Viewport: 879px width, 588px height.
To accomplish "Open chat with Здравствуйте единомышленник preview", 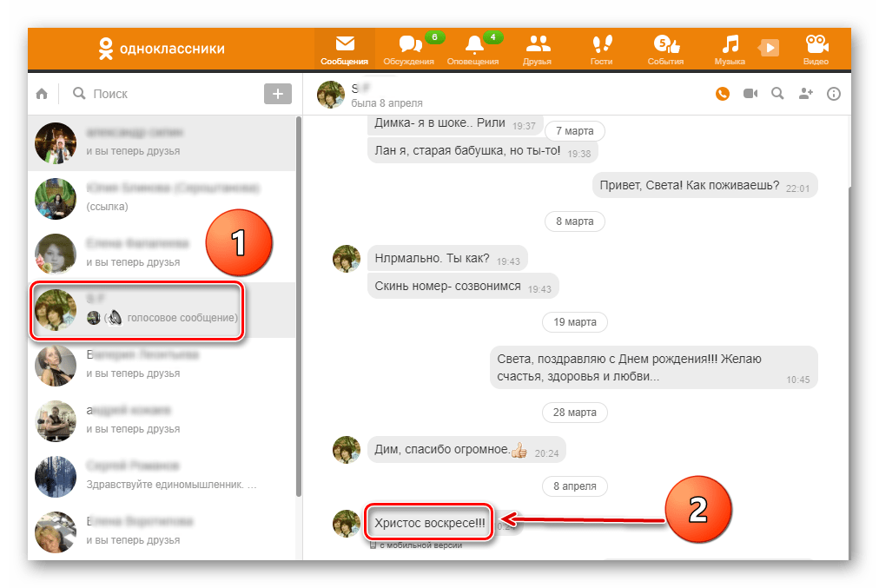I will click(x=162, y=477).
